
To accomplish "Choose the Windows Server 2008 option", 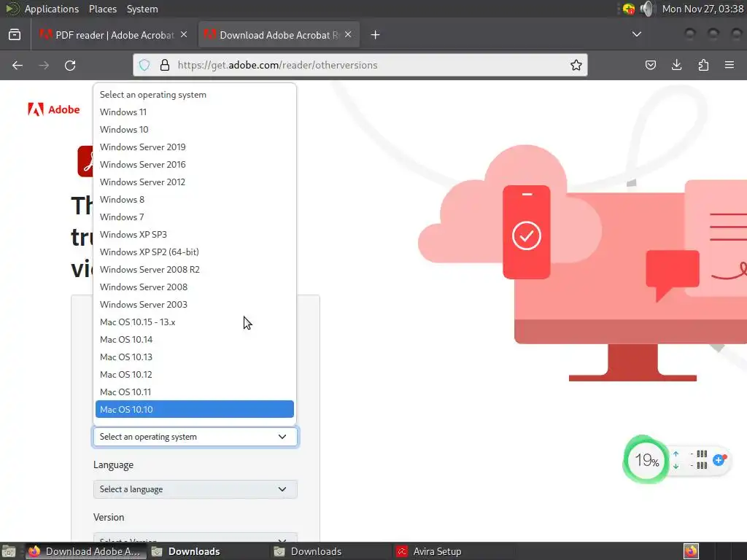I will (x=194, y=287).
